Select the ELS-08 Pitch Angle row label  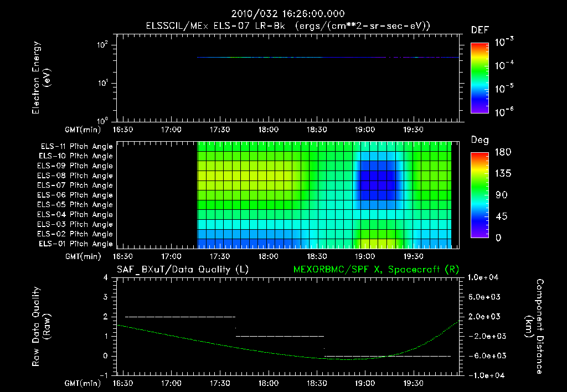75,176
